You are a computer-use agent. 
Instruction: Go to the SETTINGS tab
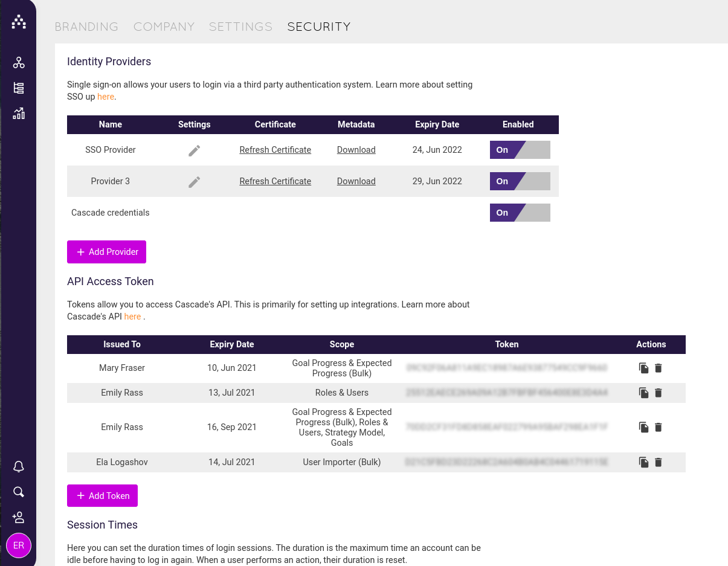(x=240, y=27)
